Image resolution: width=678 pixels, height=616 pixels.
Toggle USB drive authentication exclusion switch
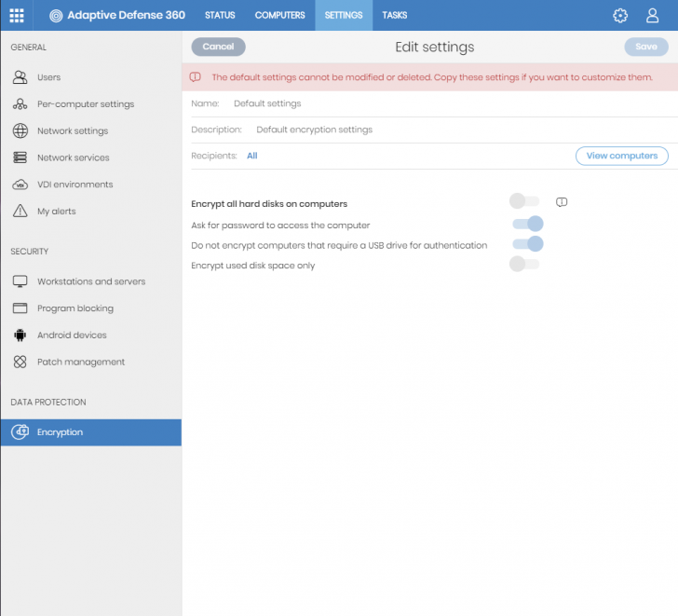pos(527,244)
